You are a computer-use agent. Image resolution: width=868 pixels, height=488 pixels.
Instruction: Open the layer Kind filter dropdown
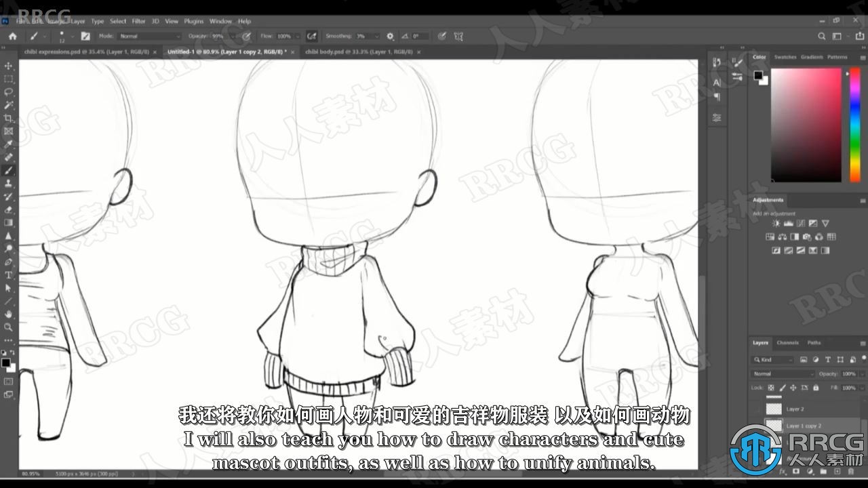pyautogui.click(x=773, y=360)
